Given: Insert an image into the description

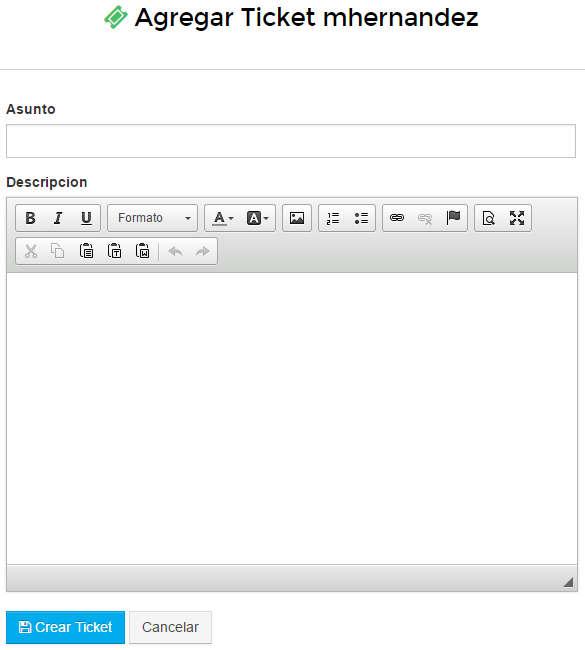Looking at the screenshot, I should point(297,218).
